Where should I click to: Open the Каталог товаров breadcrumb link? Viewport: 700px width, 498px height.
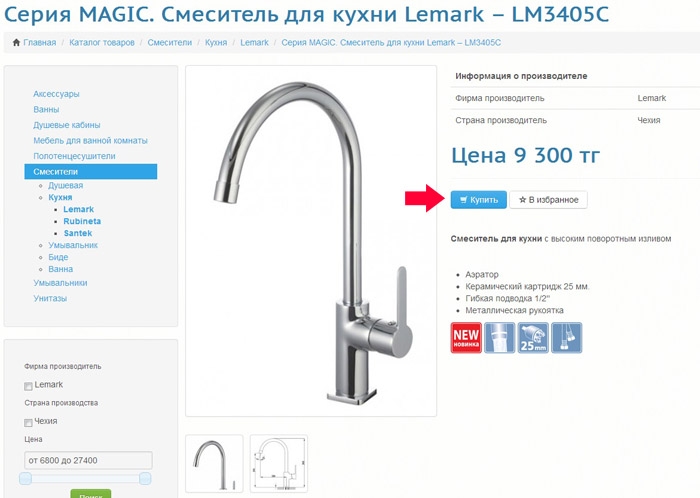coord(102,42)
